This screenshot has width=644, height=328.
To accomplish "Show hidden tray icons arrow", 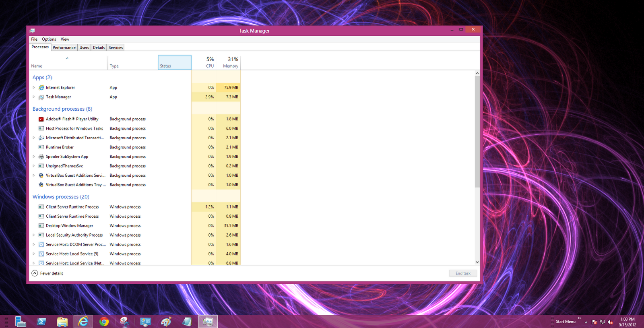I will [586, 322].
